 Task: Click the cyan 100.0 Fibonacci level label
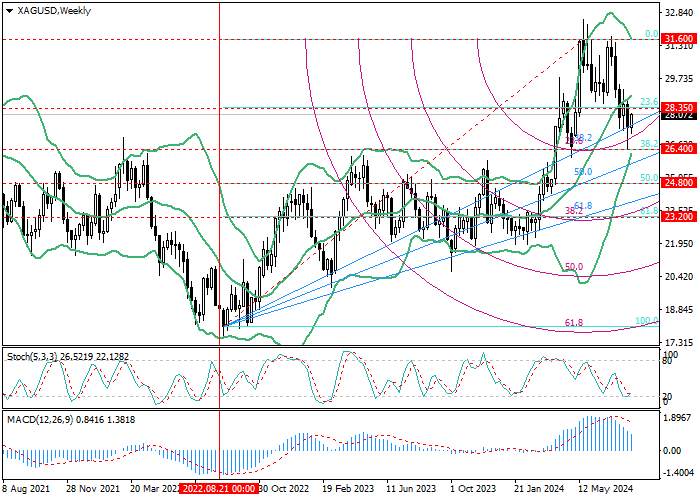(646, 321)
